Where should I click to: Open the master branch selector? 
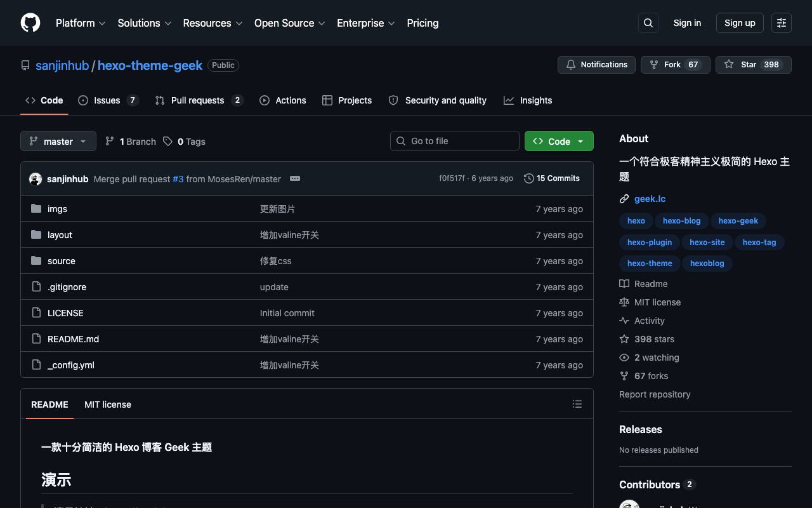(x=58, y=141)
